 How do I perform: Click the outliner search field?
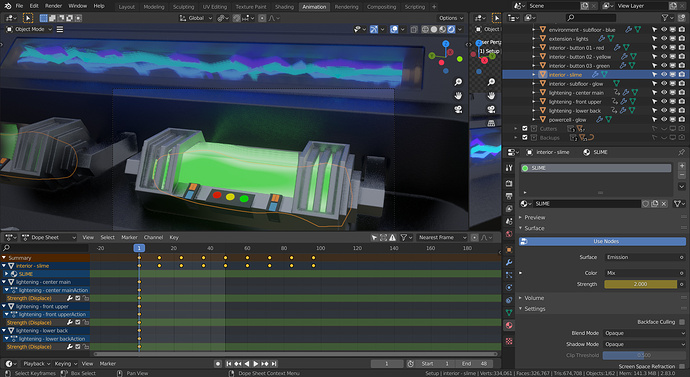point(591,18)
